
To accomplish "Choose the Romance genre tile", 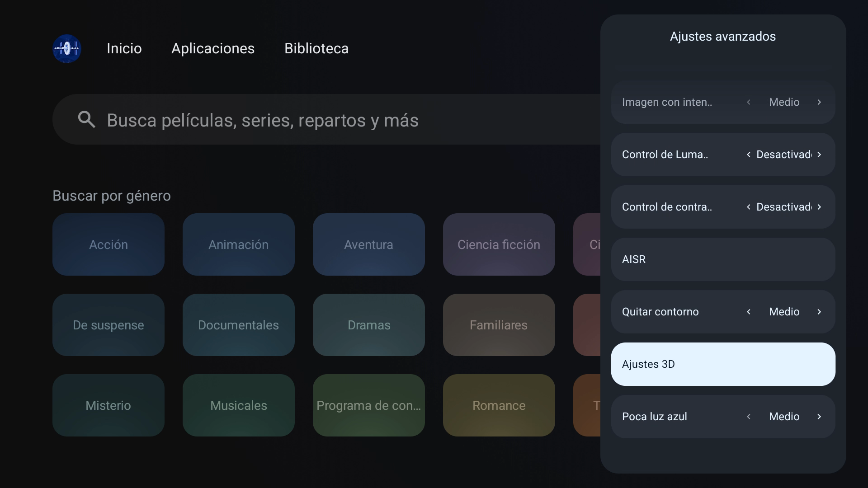I will click(499, 405).
